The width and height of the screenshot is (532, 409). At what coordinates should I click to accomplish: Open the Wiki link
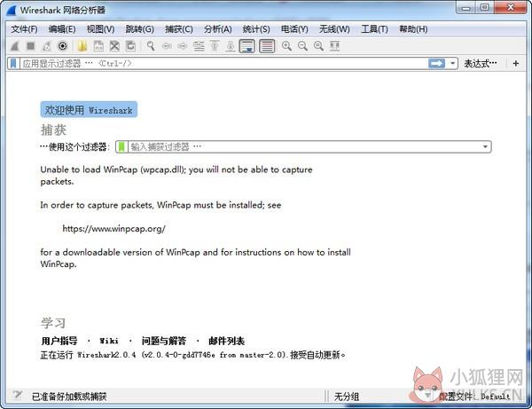109,341
